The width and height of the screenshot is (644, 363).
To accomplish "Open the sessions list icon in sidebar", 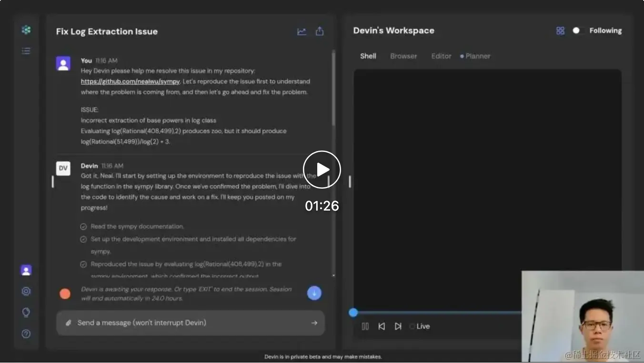I will point(26,50).
